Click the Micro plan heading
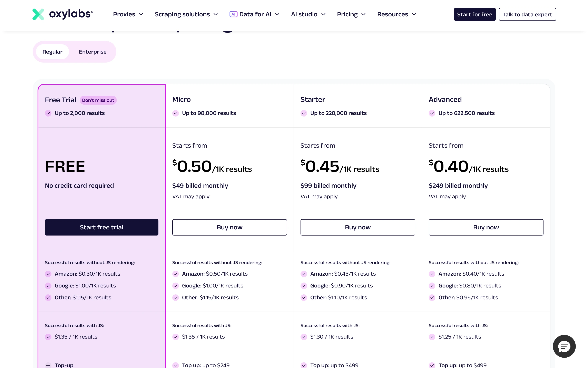The width and height of the screenshot is (588, 368). [x=182, y=100]
